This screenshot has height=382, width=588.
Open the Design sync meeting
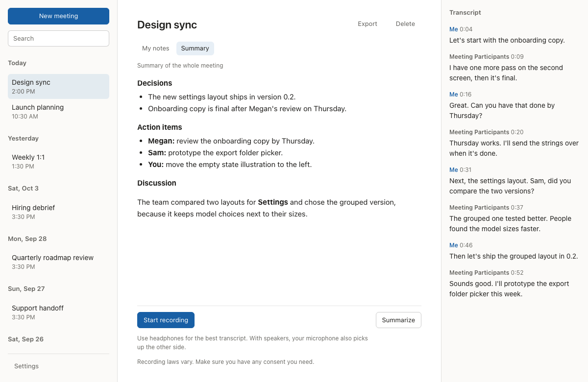click(58, 87)
